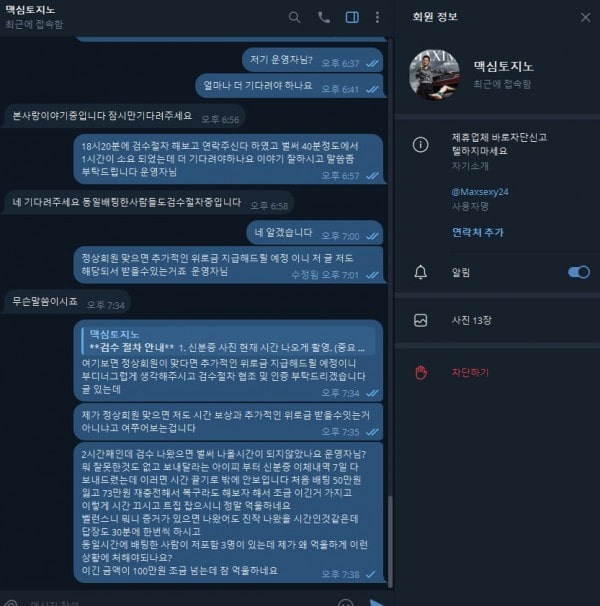Click the info circle icon beside bio
Image resolution: width=600 pixels, height=606 pixels.
point(421,145)
